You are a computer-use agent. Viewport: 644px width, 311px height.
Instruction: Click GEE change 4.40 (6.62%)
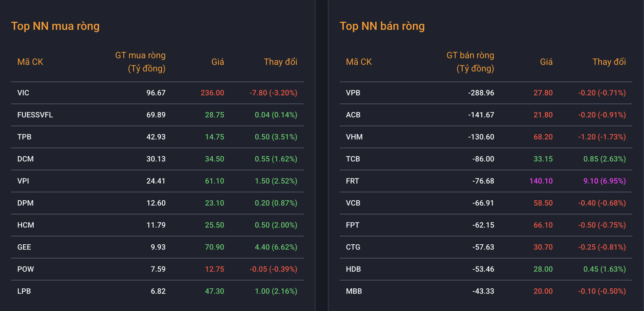[276, 247]
